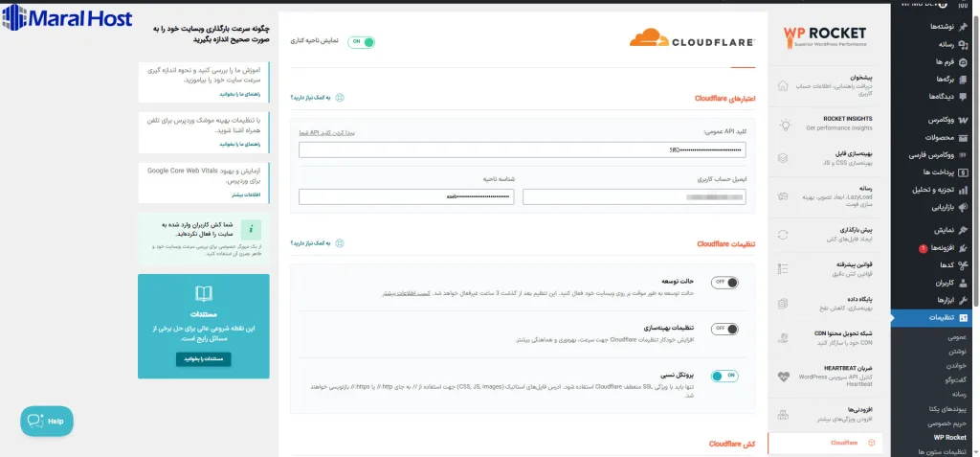Click the پیدا کردن کلید API شما link
This screenshot has width=980, height=457.
click(x=328, y=133)
